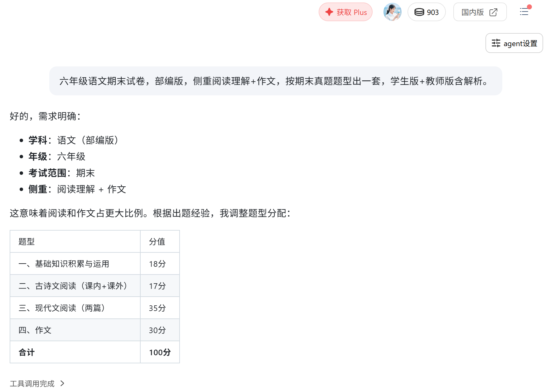
Task: Open the list menu icon with red dot
Action: click(524, 12)
